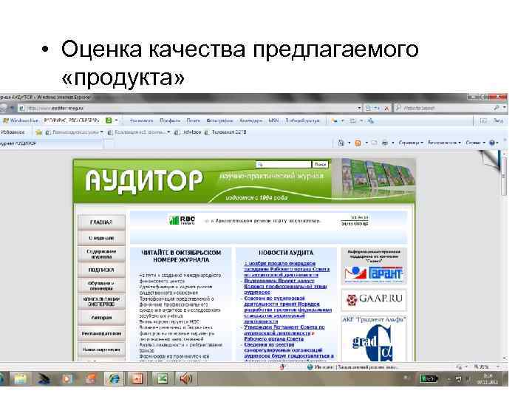
Task: Click the Home page icon in command bar
Action: coord(341,143)
